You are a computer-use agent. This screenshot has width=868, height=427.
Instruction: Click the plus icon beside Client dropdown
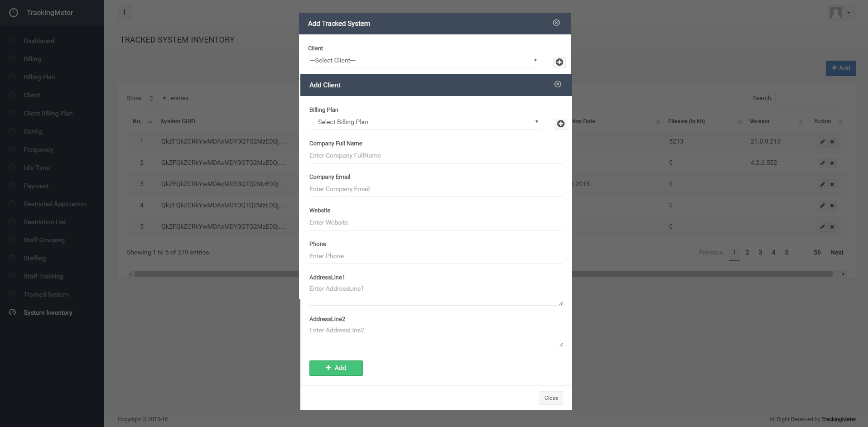559,62
